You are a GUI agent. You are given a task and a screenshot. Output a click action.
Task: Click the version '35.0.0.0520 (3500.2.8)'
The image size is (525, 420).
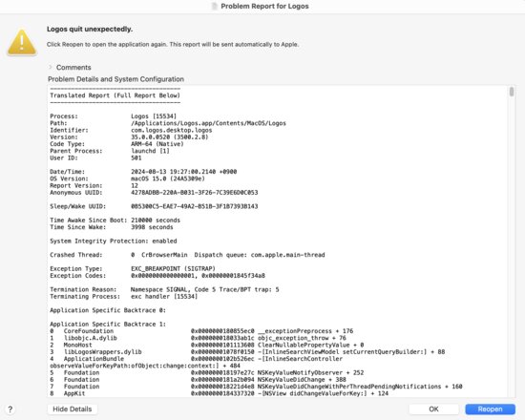[169, 137]
